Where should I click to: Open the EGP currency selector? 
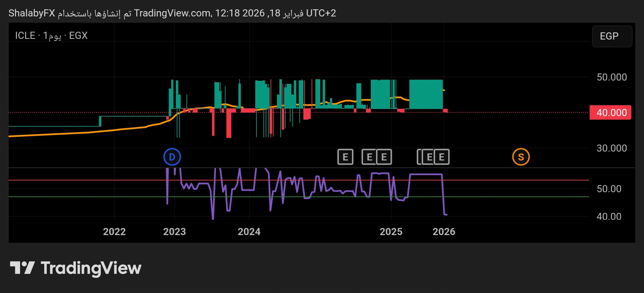[x=612, y=36]
